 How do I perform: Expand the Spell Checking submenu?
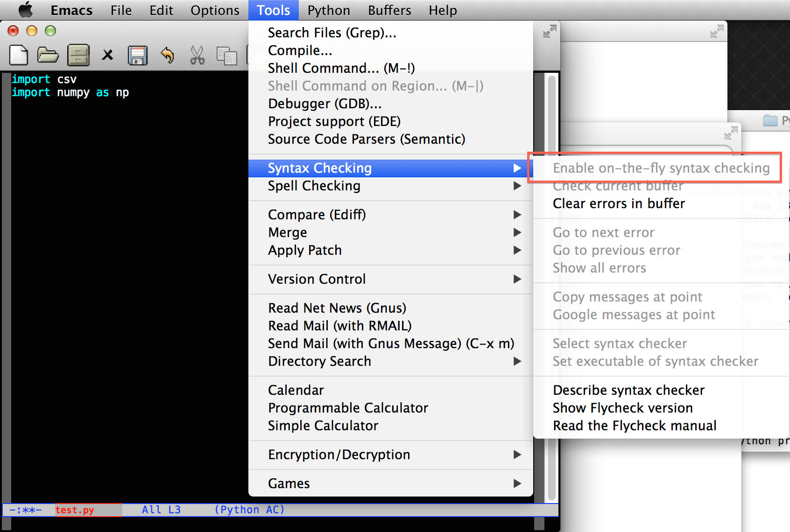pyautogui.click(x=391, y=186)
